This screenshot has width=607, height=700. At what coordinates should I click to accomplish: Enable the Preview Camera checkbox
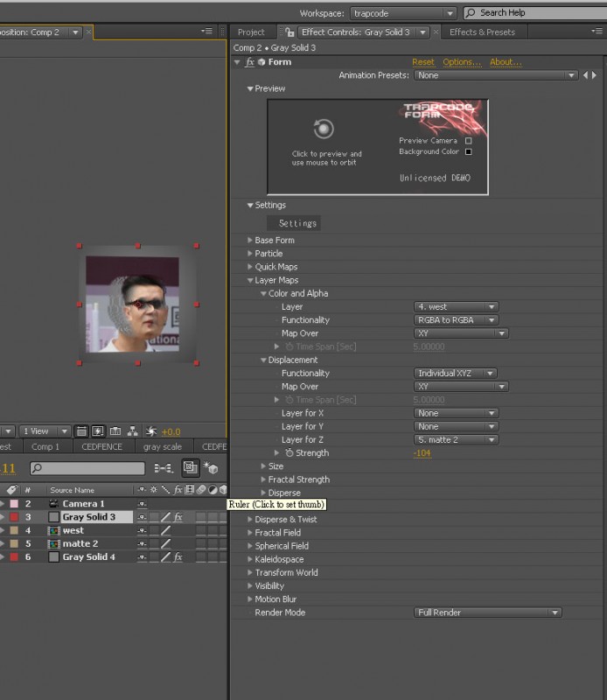469,140
